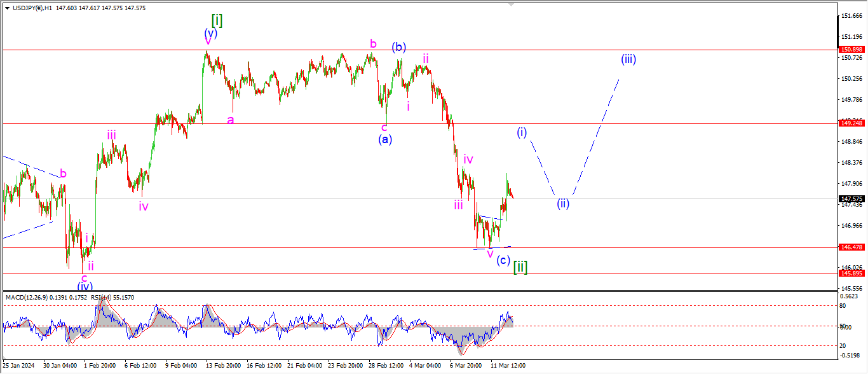Select the green [ii] wave label
This screenshot has height=374, width=868.
coord(520,265)
